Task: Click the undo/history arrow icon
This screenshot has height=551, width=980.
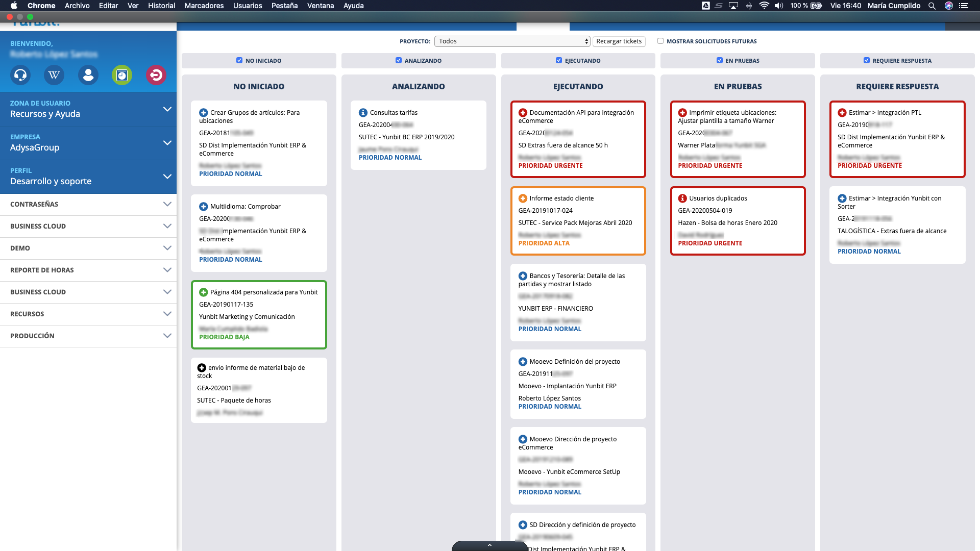Action: click(156, 74)
